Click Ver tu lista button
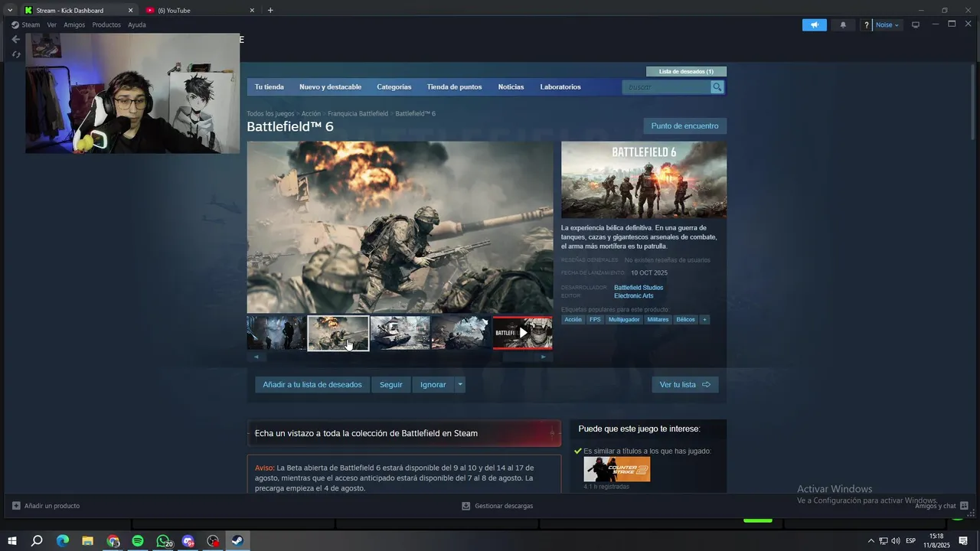Viewport: 980px width, 551px height. coord(685,385)
